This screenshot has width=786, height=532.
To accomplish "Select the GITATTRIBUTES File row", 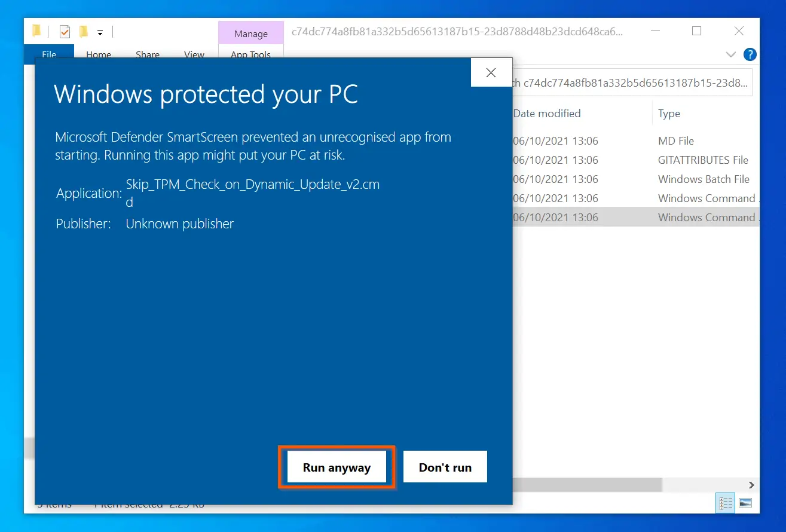I will pyautogui.click(x=636, y=160).
